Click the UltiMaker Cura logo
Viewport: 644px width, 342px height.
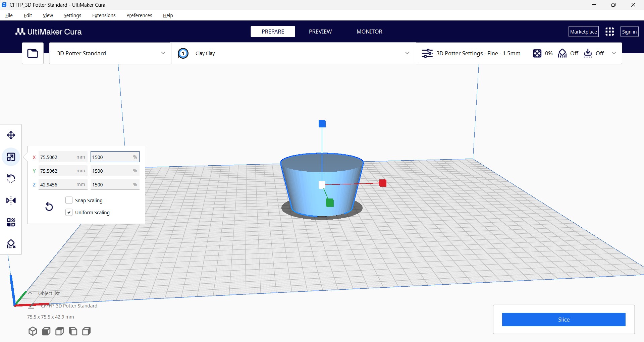tap(49, 32)
